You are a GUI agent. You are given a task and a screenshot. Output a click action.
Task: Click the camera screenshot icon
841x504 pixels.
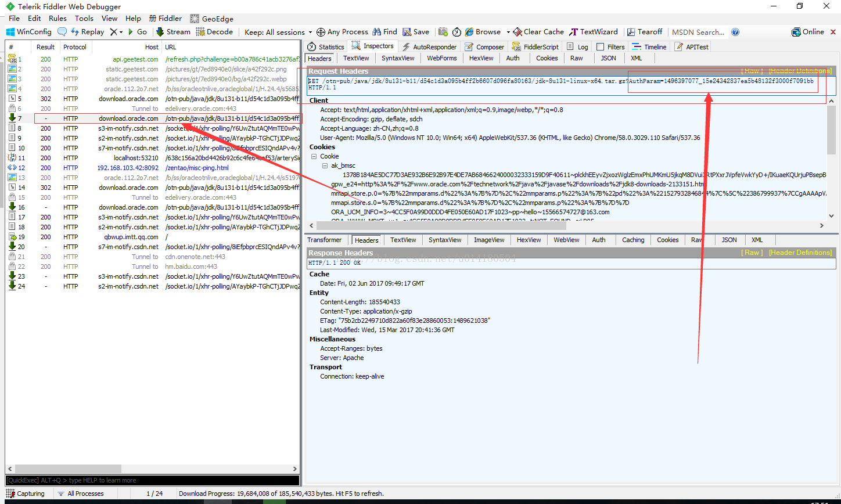[x=443, y=32]
